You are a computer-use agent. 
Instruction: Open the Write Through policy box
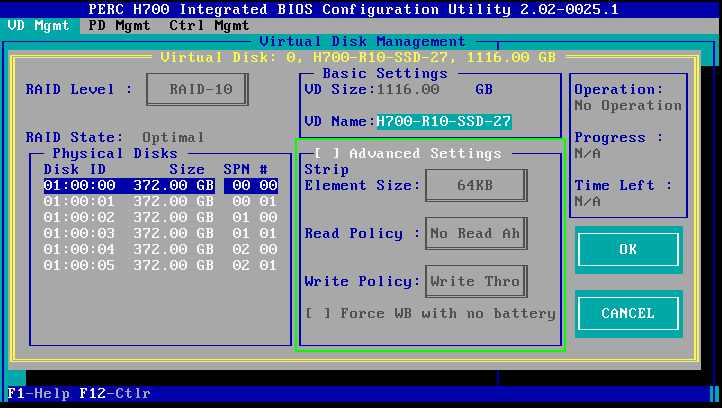click(476, 281)
